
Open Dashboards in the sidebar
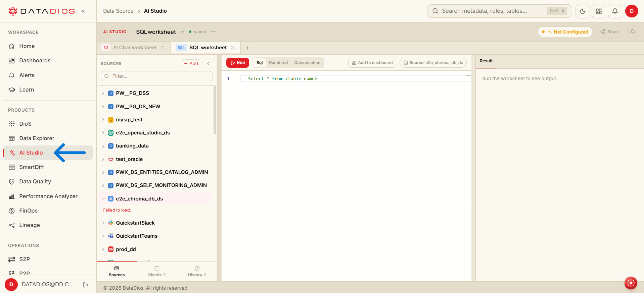pos(48,60)
